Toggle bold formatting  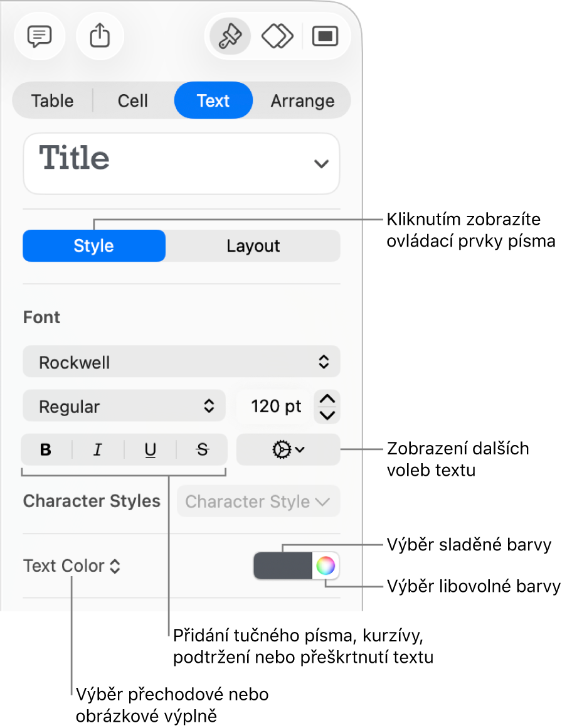(46, 449)
